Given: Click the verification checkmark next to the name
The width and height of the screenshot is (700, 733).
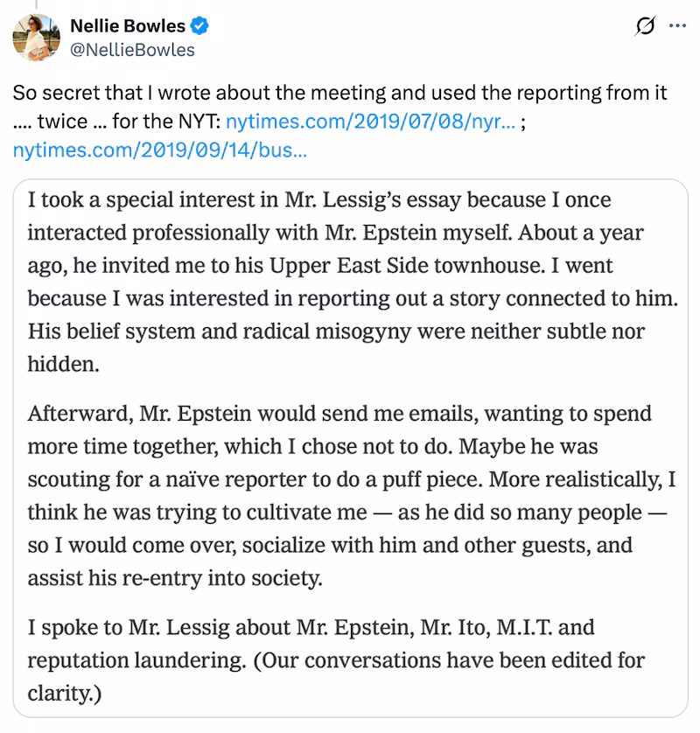Looking at the screenshot, I should click(199, 26).
